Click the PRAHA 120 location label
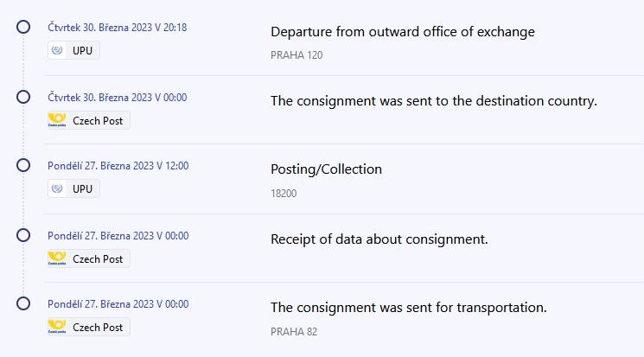 click(x=296, y=55)
